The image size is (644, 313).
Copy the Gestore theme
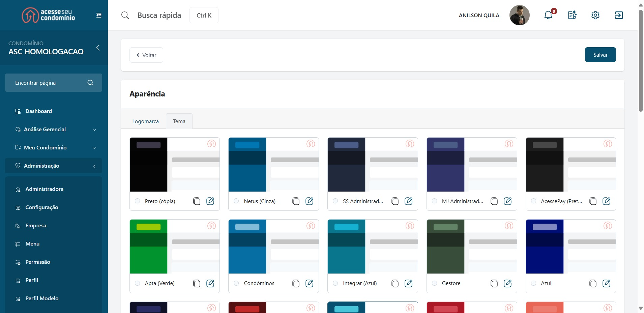point(494,283)
